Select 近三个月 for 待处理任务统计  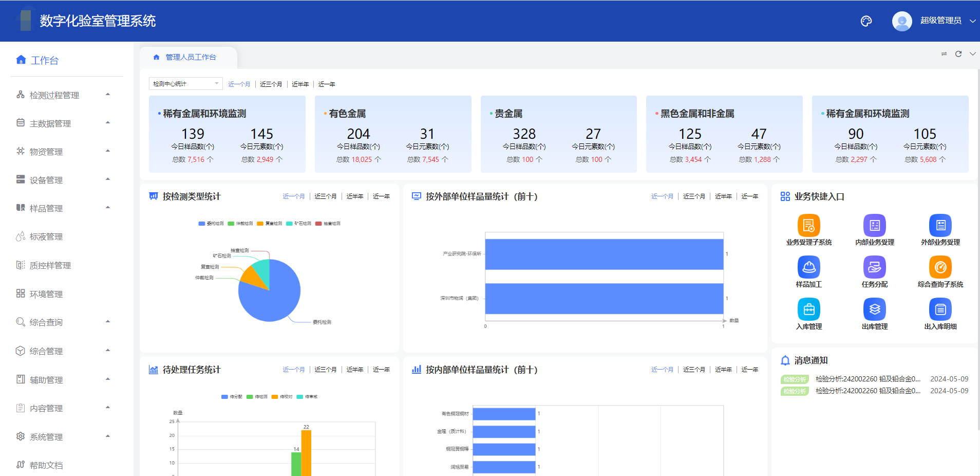coord(326,370)
